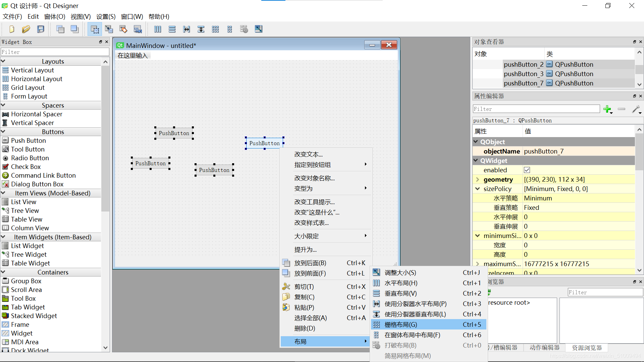Click the Save floppy disk icon
The height and width of the screenshot is (362, 644).
click(41, 29)
